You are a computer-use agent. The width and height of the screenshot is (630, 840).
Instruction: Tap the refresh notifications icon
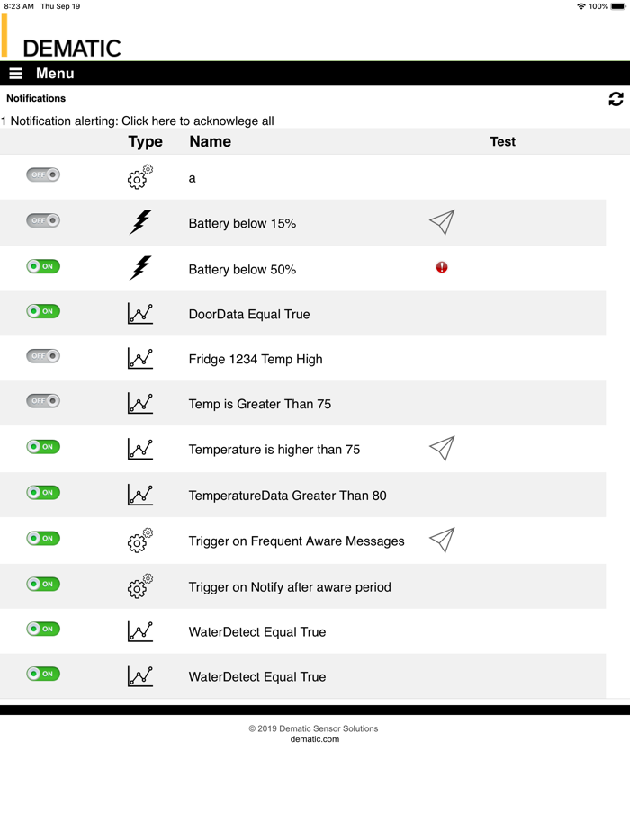click(616, 99)
